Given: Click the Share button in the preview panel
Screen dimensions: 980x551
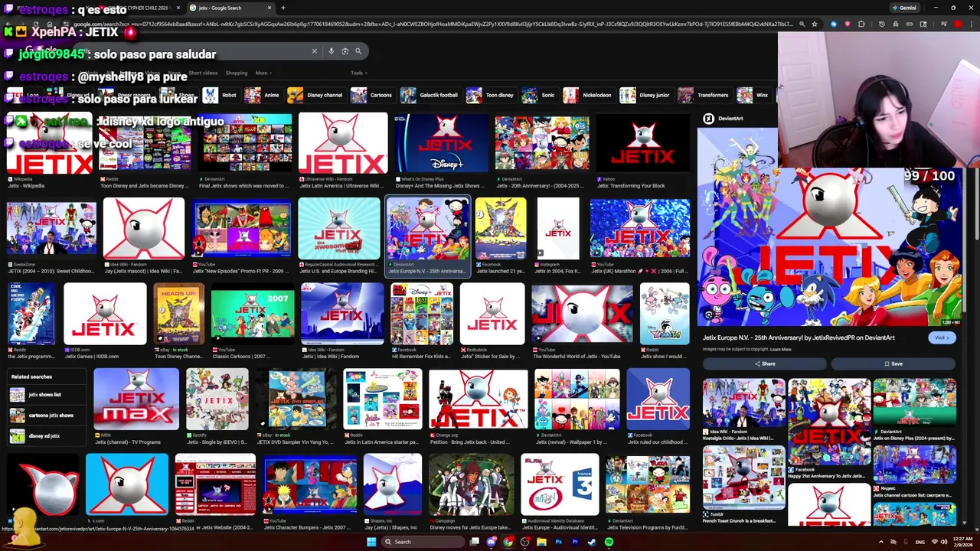Looking at the screenshot, I should (x=765, y=364).
